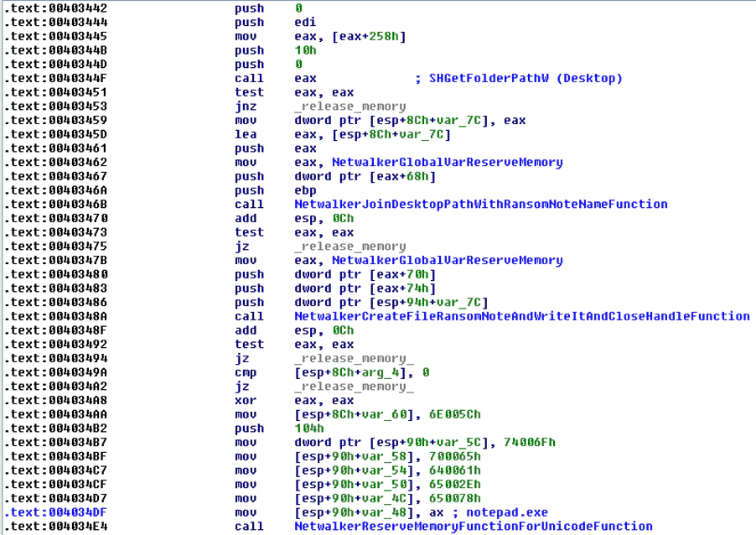Select the constant 6E005Ch
Screen dimensions: 756x535
(454, 414)
